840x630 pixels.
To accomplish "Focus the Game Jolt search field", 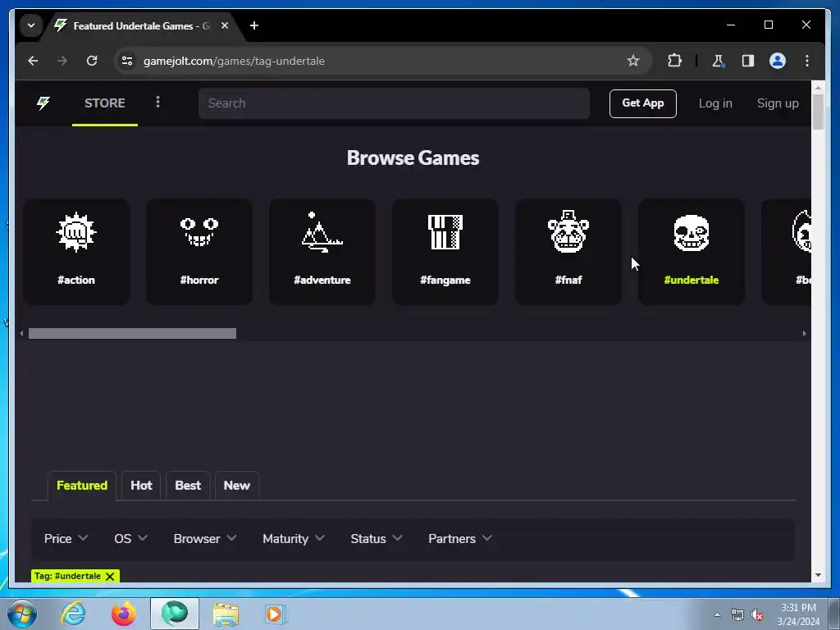I will click(394, 103).
